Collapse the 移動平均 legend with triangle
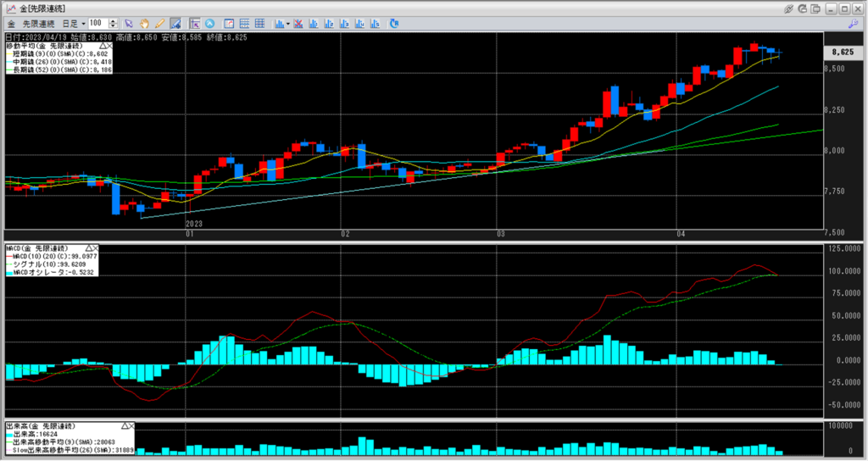Screen dimensions: 868x461 [x=102, y=45]
